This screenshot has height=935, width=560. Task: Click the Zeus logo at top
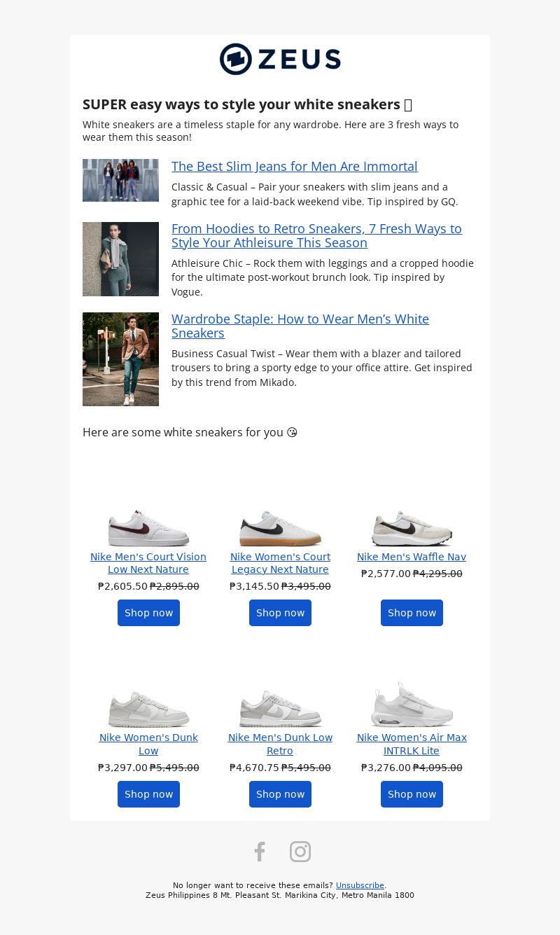point(280,59)
